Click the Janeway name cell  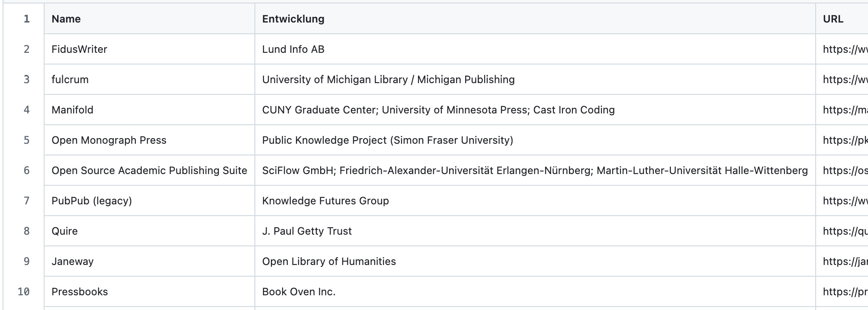coord(73,262)
